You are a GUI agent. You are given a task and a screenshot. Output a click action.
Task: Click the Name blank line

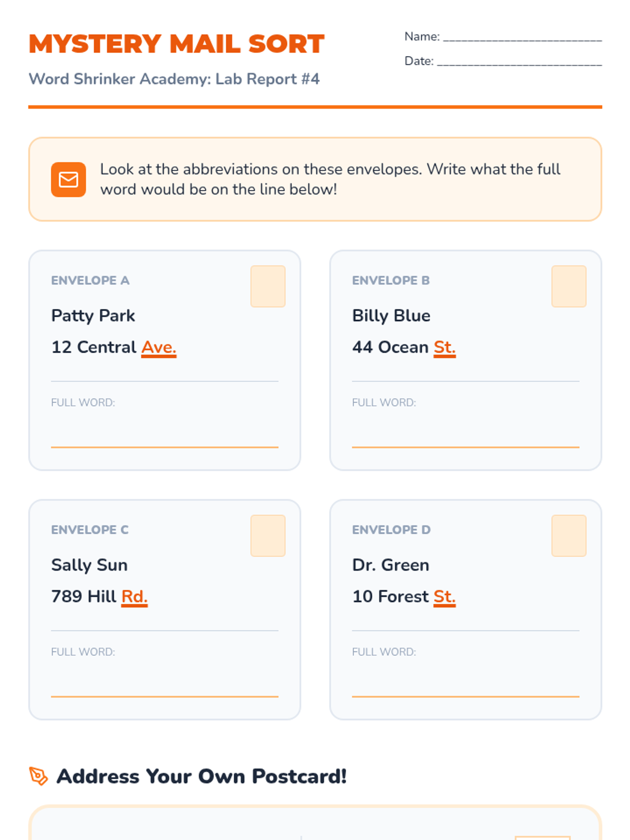tap(522, 38)
